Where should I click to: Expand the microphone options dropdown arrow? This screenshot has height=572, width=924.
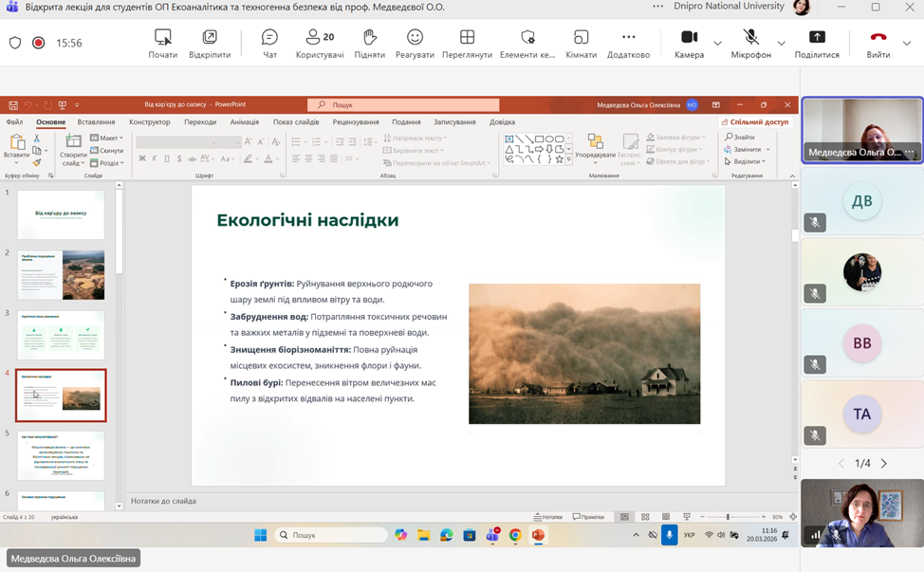pyautogui.click(x=781, y=44)
